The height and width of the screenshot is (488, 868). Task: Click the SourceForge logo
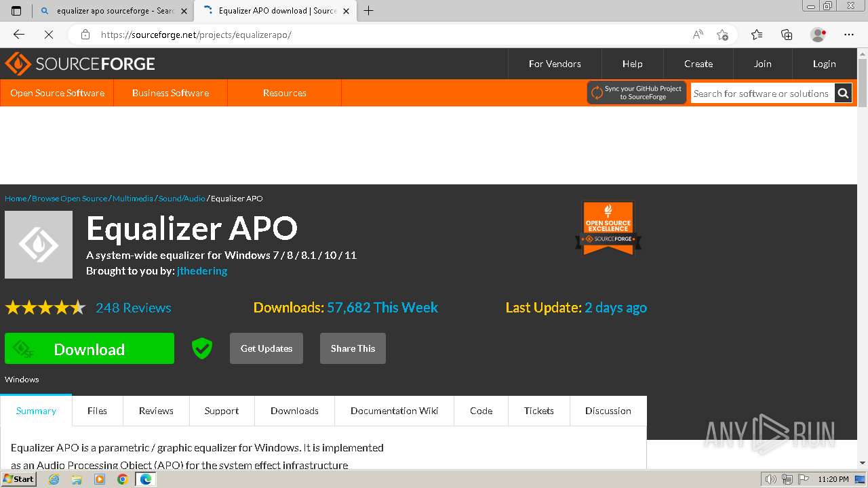[x=80, y=64]
